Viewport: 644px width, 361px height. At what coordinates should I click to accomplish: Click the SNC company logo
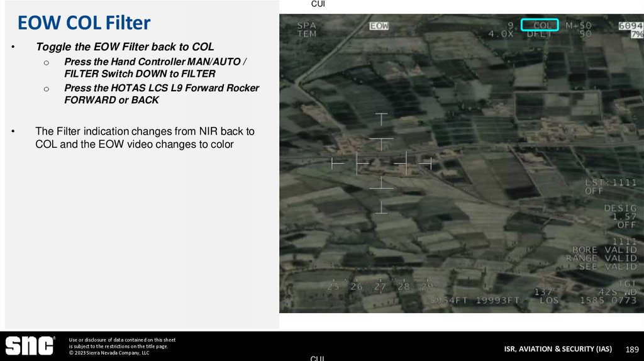tap(30, 346)
